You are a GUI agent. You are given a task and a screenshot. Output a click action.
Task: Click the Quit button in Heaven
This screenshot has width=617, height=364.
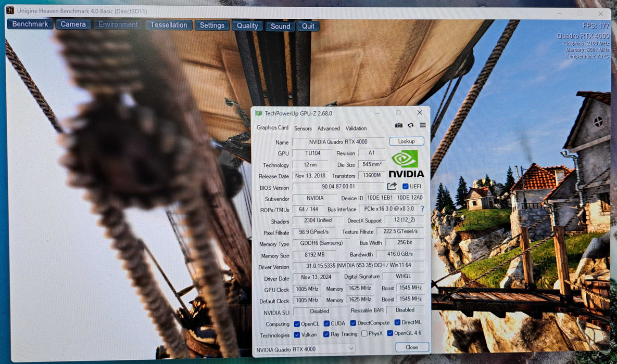tap(308, 27)
